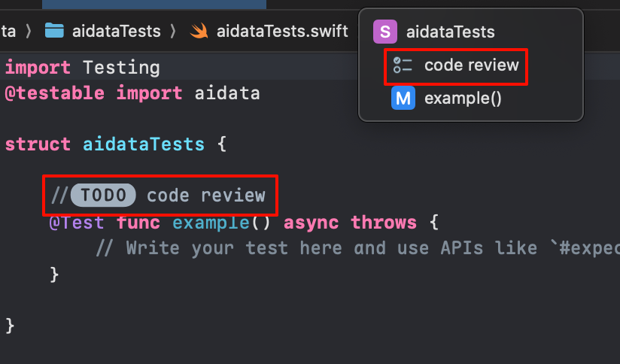
Task: Click the @testable keyword
Action: tap(55, 93)
